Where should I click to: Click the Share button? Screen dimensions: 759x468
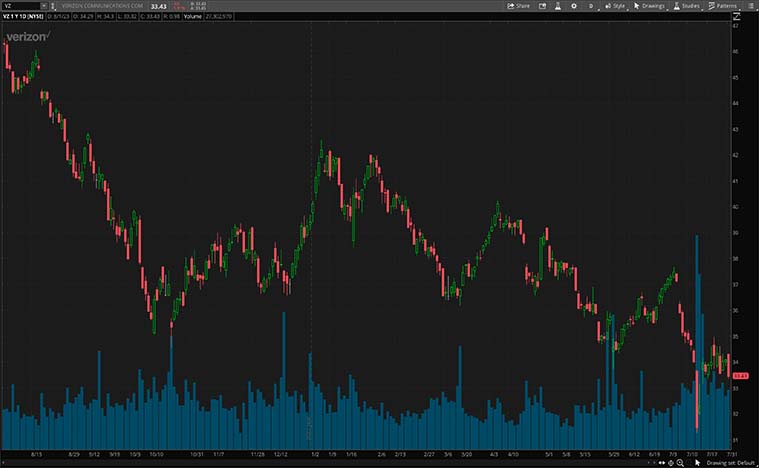pyautogui.click(x=518, y=6)
